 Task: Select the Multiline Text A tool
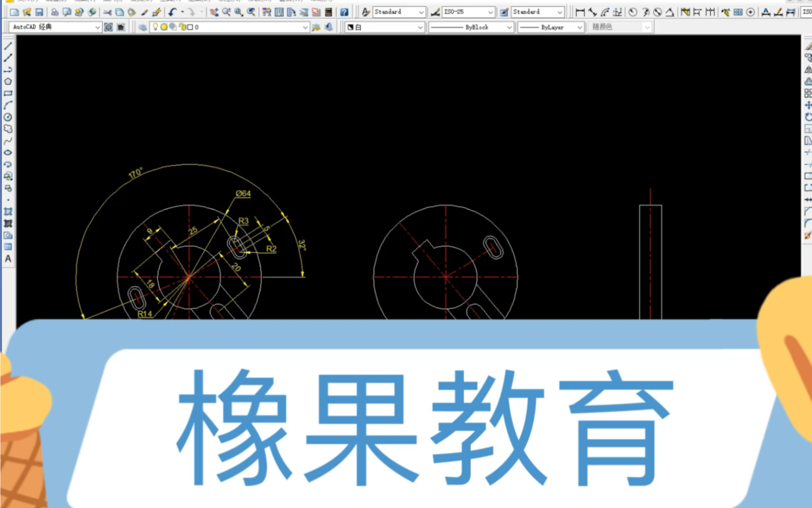point(8,259)
